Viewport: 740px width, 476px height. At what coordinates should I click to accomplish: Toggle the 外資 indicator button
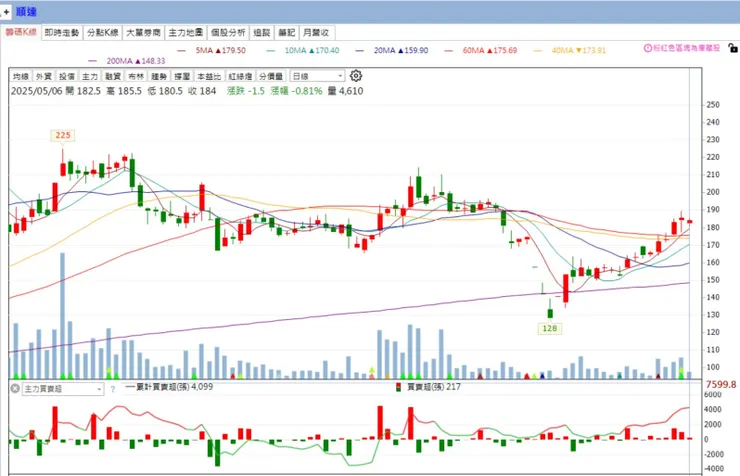(44, 76)
